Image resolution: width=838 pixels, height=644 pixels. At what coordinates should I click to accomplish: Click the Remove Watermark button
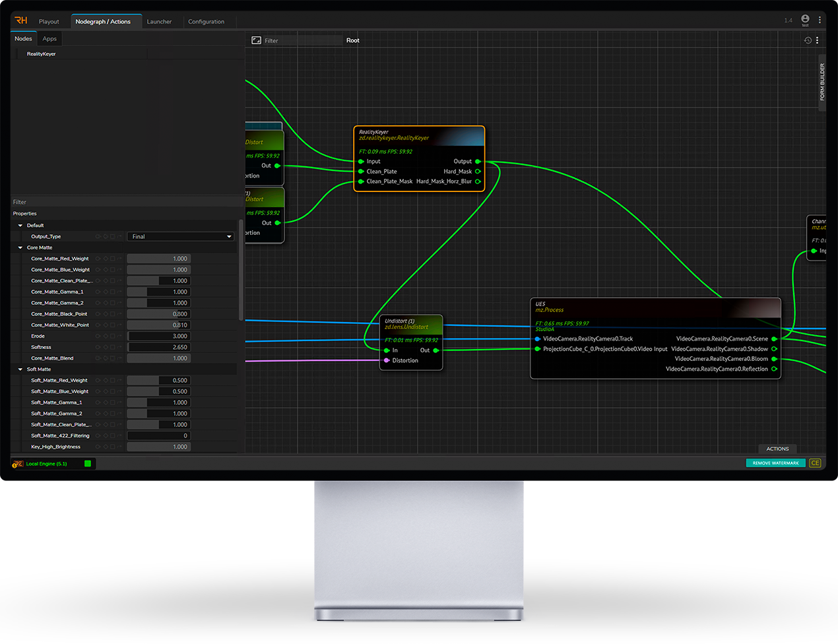coord(775,463)
